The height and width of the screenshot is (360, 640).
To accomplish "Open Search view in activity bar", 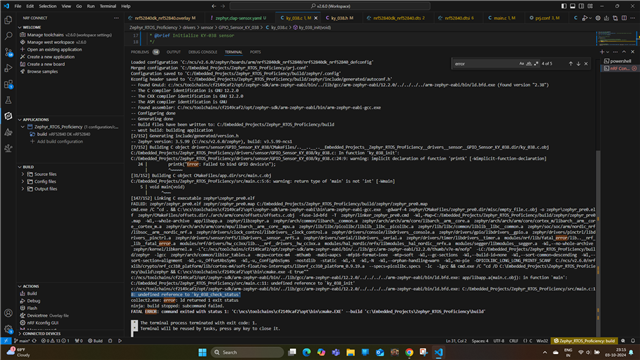I will click(8, 36).
